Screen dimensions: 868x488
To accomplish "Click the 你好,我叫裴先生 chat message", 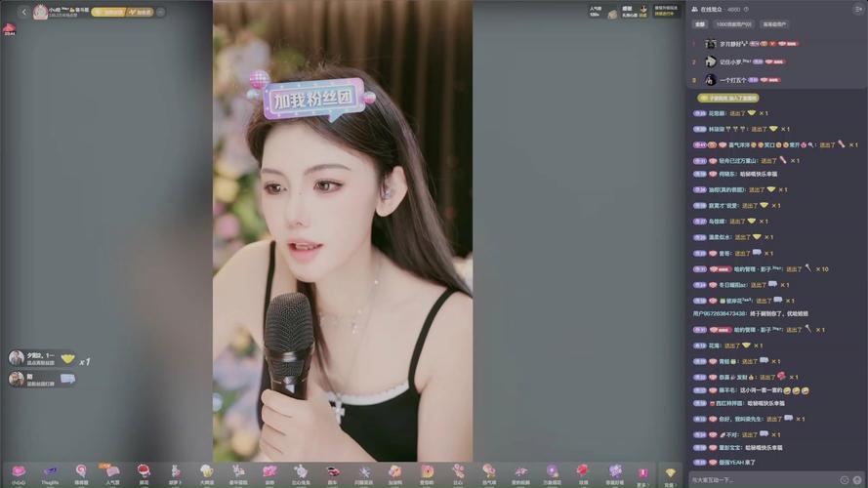I will pyautogui.click(x=749, y=419).
